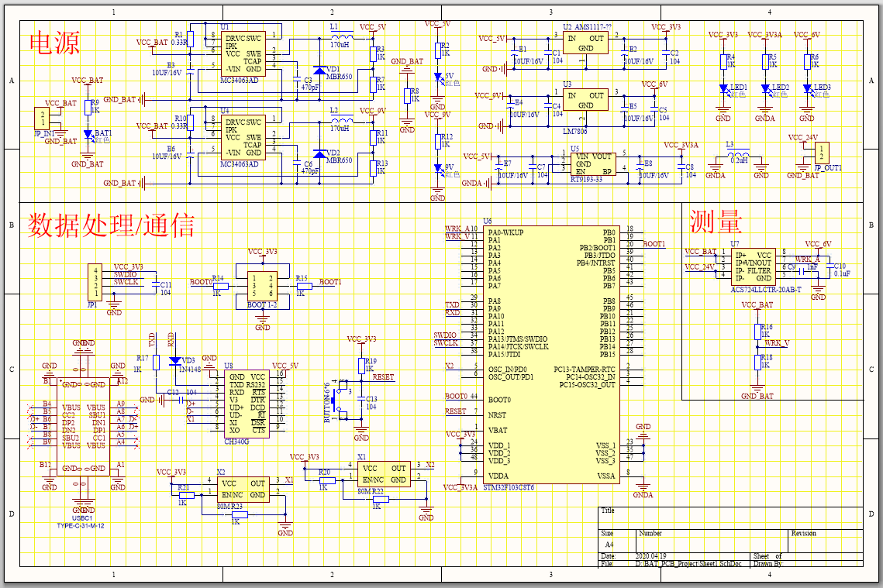Click the 数据处理/通信 section title
This screenshot has height=588, width=883.
(x=112, y=225)
